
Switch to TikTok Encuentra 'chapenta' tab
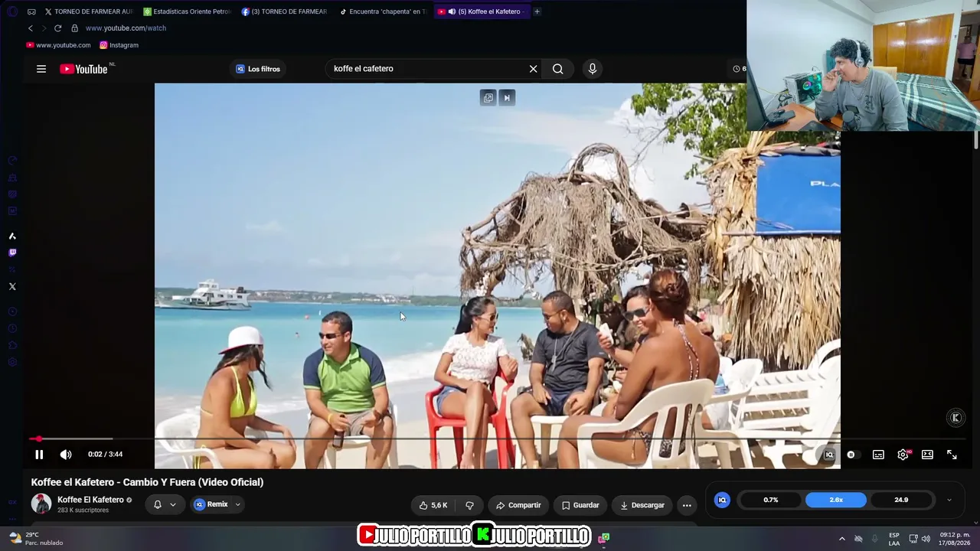point(383,11)
